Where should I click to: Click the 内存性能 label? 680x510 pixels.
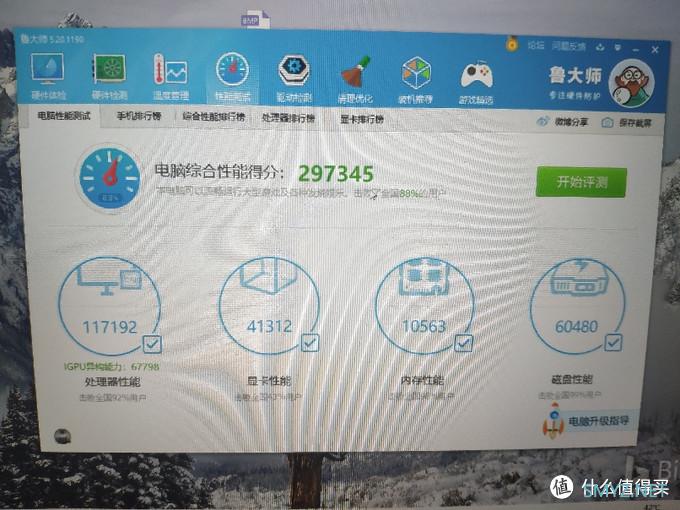click(x=422, y=380)
